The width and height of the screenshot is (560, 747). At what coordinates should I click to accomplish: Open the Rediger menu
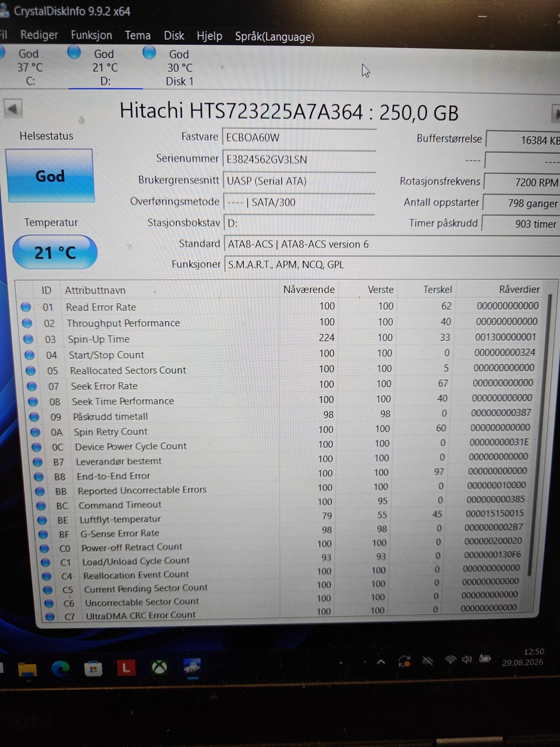(39, 35)
